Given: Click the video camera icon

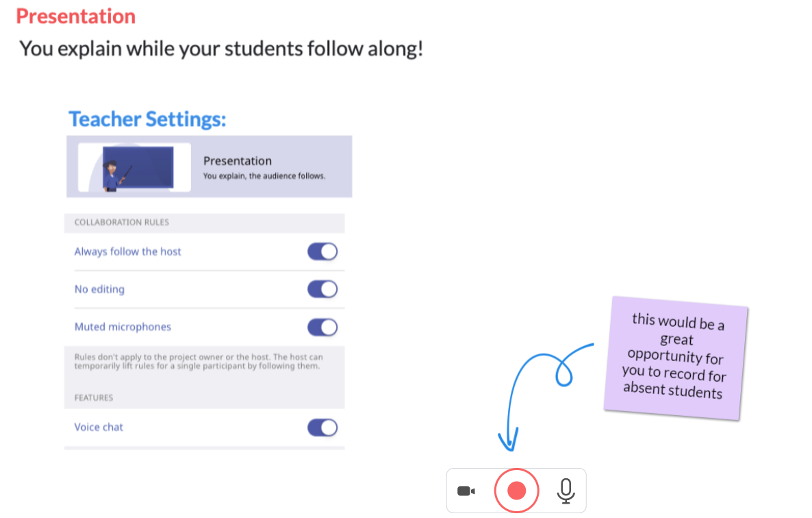Looking at the screenshot, I should [x=466, y=491].
